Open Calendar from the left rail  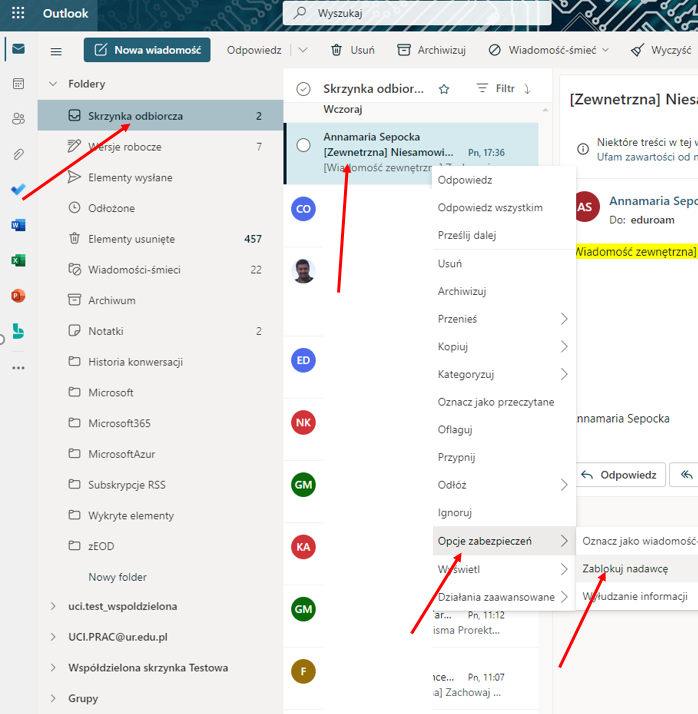18,84
